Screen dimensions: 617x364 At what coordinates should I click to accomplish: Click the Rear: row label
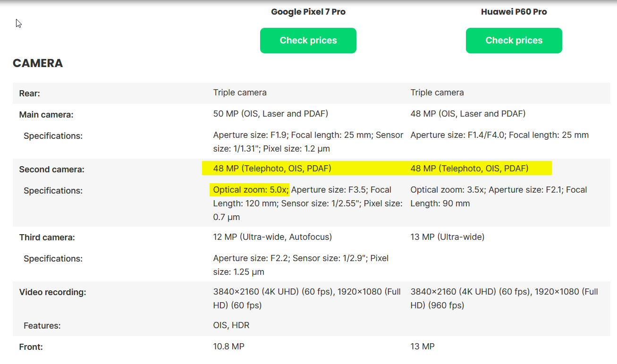click(29, 93)
